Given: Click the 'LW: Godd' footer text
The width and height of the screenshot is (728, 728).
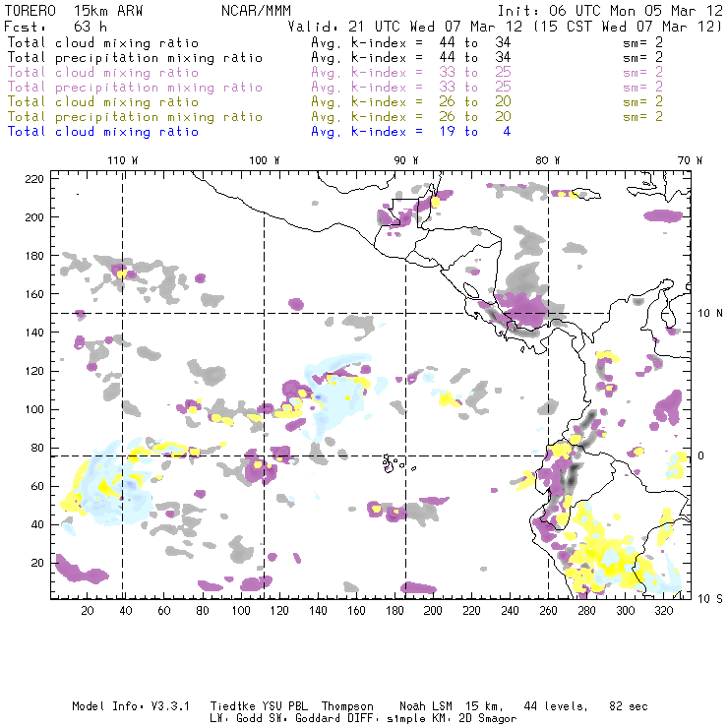Looking at the screenshot, I should tap(236, 719).
